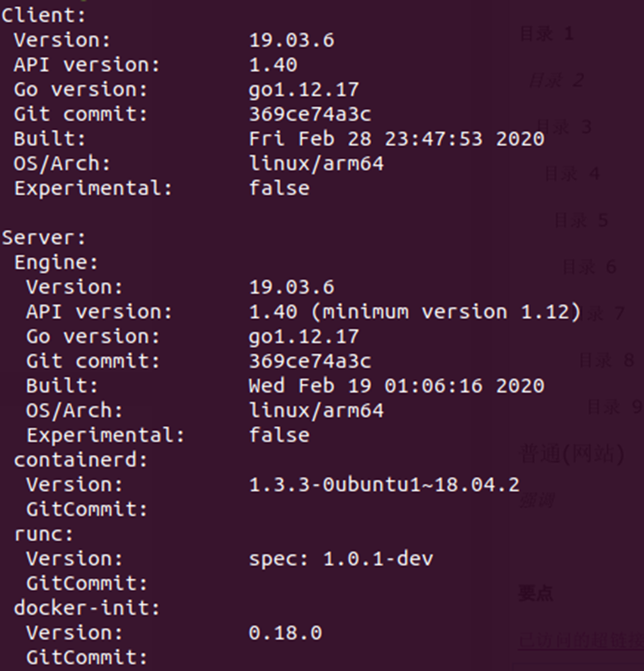Screen dimensions: 644x671
Task: Click the containerd "Version:" label
Action: click(75, 486)
